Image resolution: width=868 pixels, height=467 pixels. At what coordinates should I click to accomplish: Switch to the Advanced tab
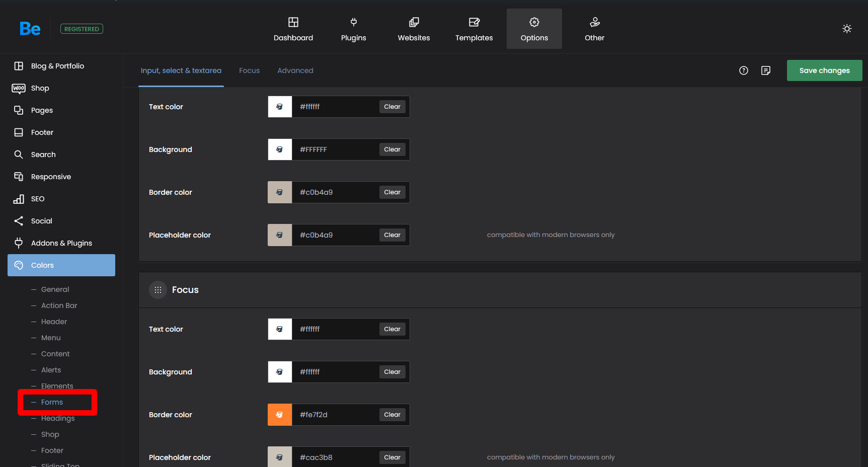coord(295,70)
